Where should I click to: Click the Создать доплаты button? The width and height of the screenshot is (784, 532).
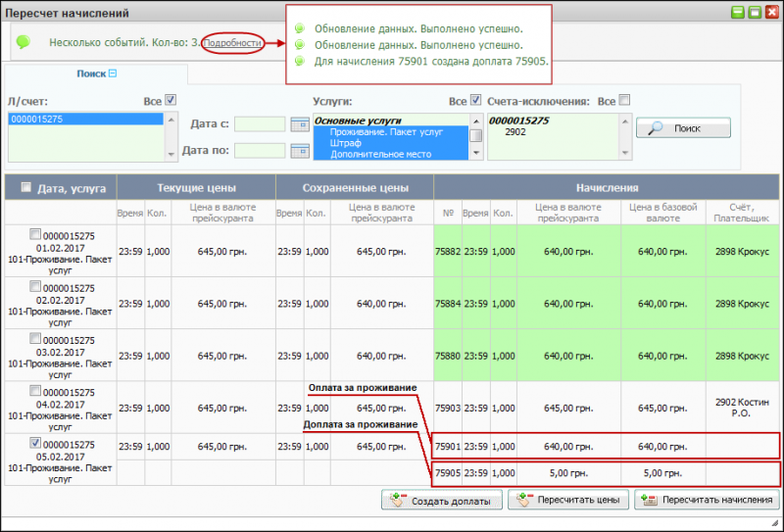(x=441, y=500)
